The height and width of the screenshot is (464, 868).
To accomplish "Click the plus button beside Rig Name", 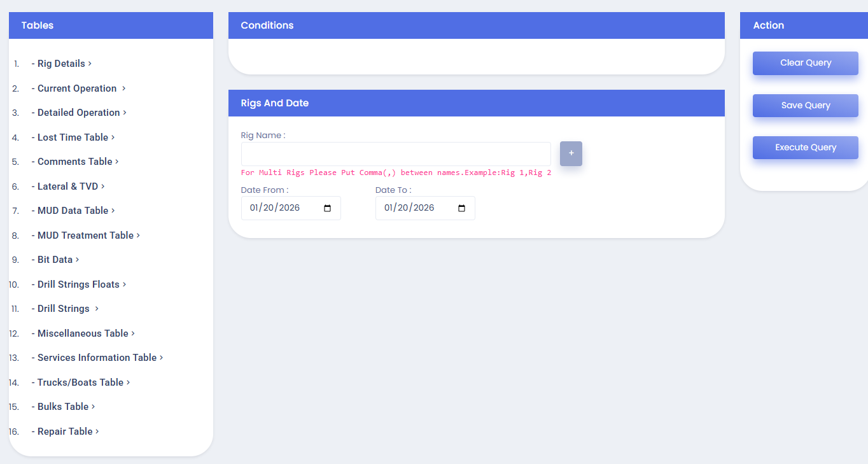I will point(571,153).
